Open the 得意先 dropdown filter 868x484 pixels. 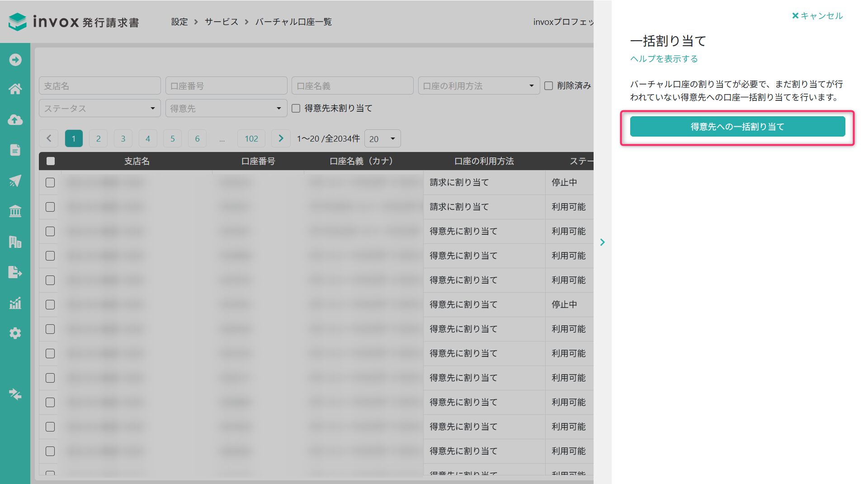(226, 109)
